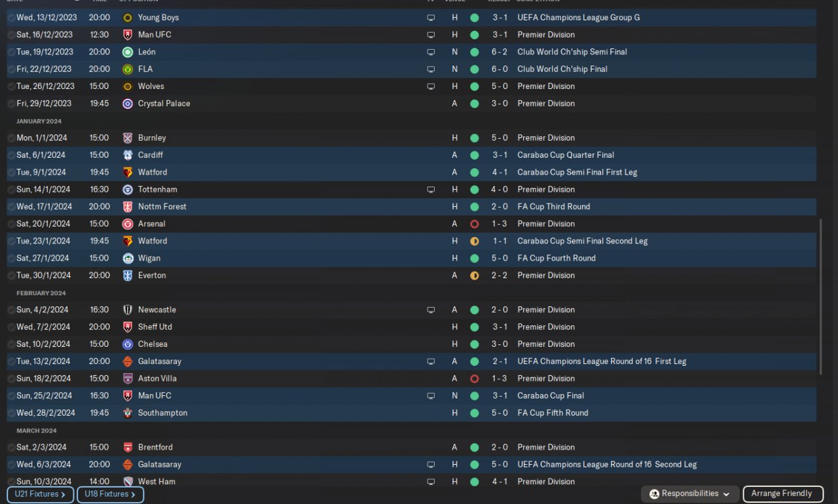
Task: Open the Arsenal 1 - 3 match result
Action: pyautogui.click(x=500, y=224)
